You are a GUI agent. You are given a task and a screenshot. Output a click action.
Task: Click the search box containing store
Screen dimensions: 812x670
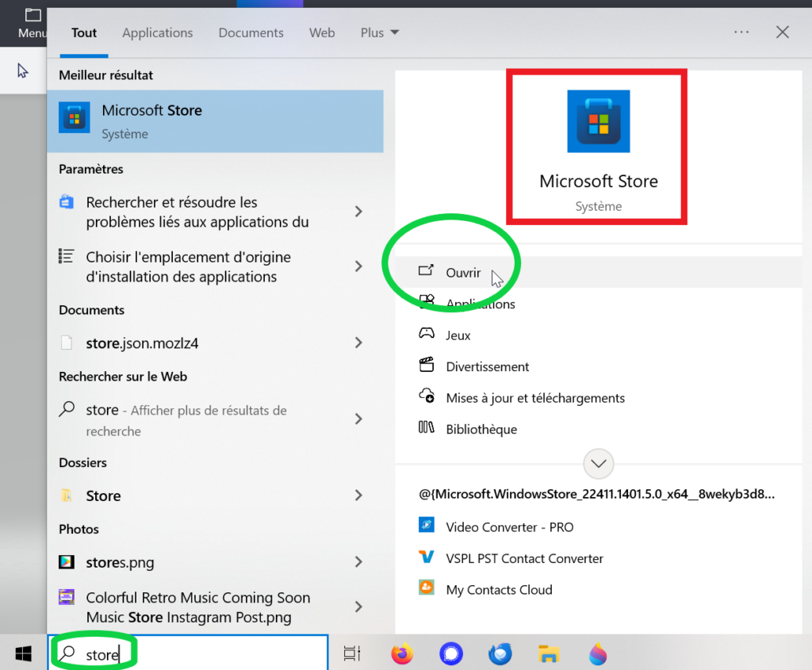click(190, 654)
